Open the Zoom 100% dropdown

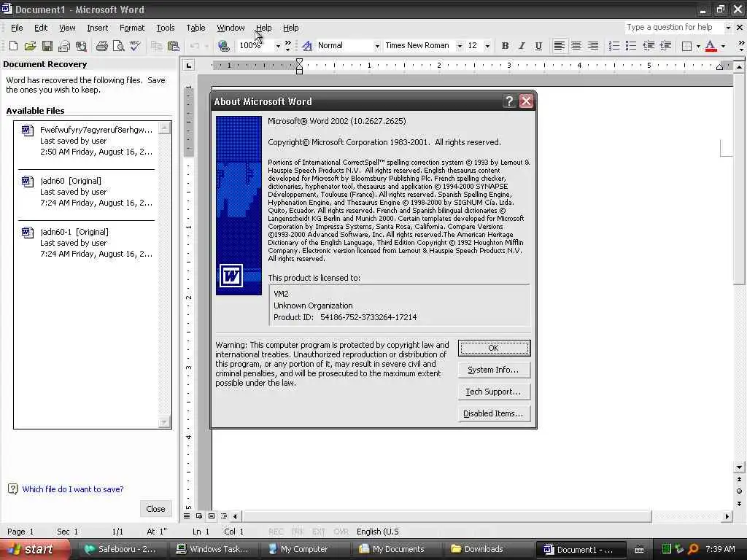[x=278, y=46]
